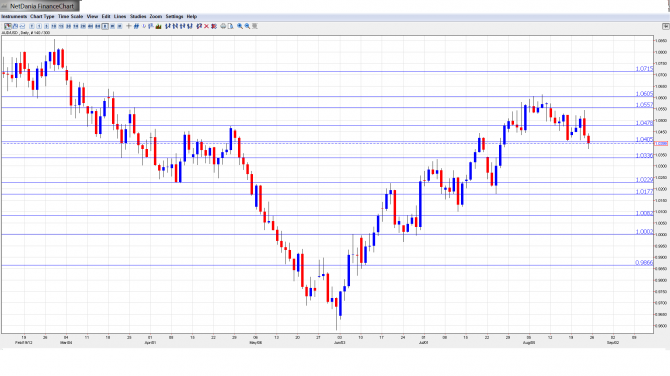Click the instrument selector icon in toolbar

(x=8, y=26)
